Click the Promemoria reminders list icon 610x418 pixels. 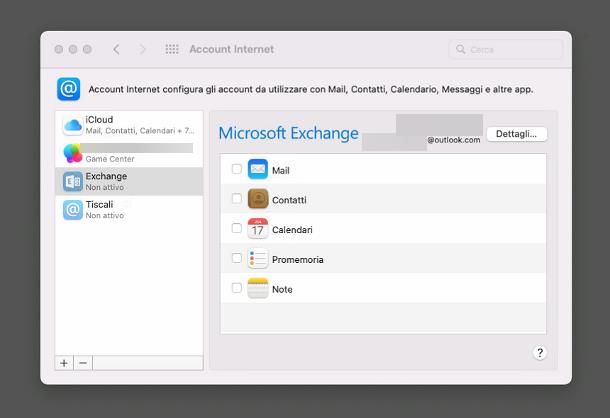tap(258, 258)
